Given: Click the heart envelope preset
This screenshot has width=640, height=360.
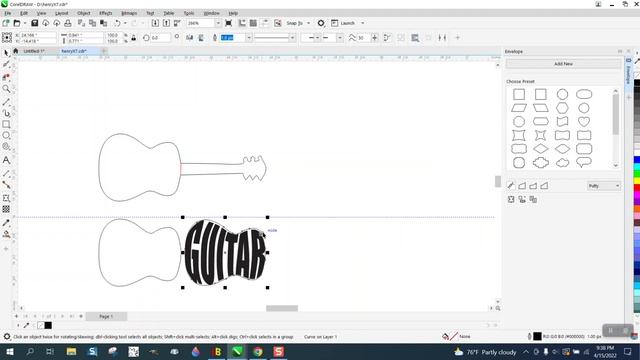Looking at the screenshot, I should pos(584,121).
